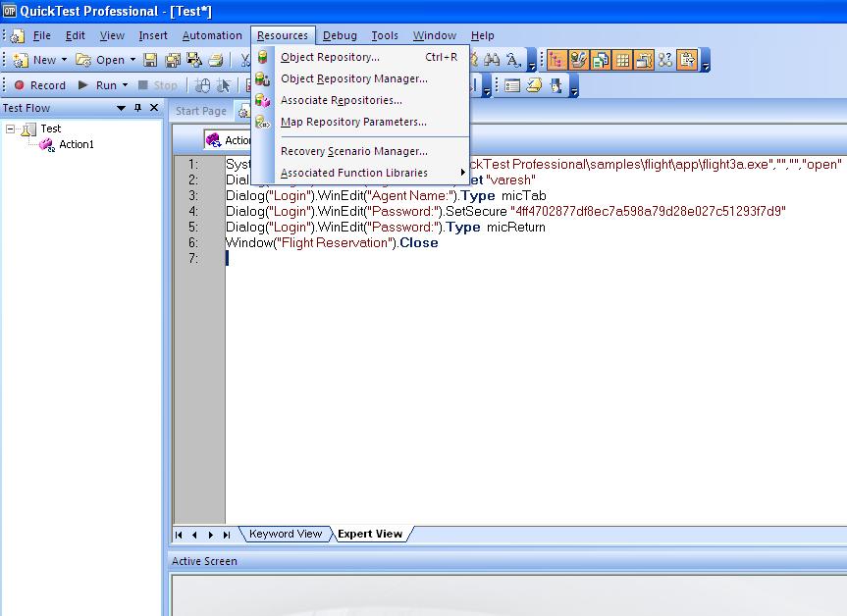The height and width of the screenshot is (616, 847).
Task: Toggle the Resources pane icon
Action: [x=600, y=60]
